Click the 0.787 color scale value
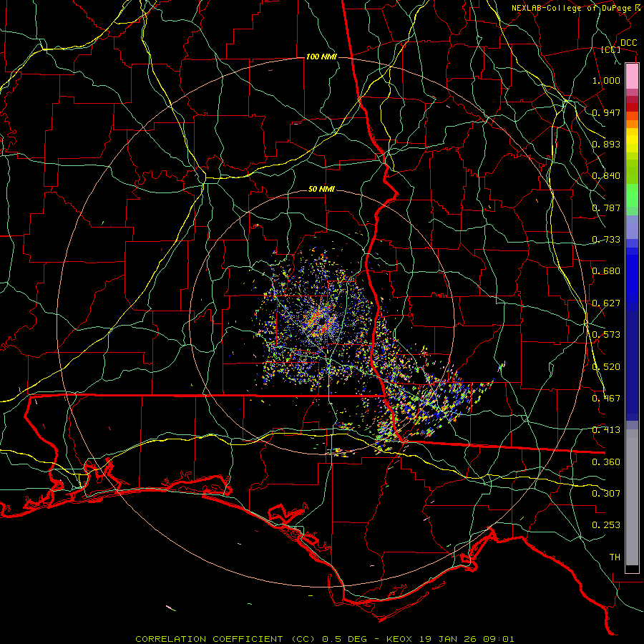 point(606,208)
